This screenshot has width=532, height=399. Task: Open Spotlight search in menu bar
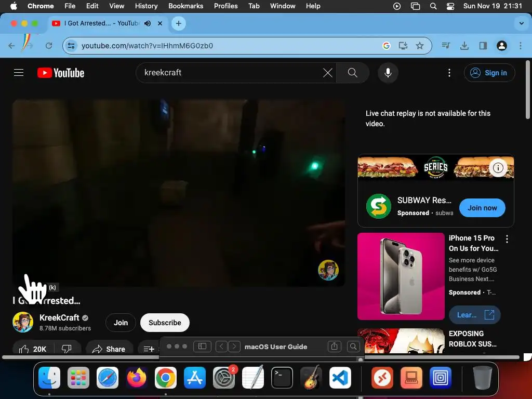[x=433, y=6]
